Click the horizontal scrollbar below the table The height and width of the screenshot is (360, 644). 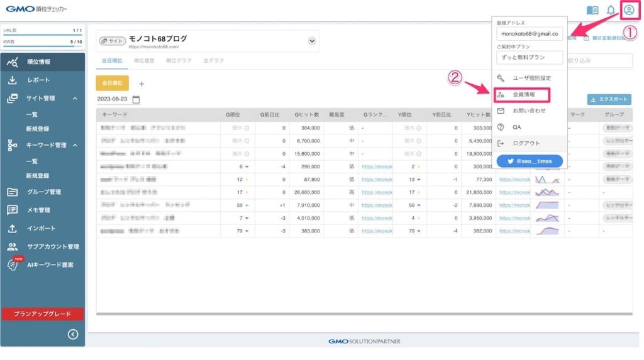[364, 314]
